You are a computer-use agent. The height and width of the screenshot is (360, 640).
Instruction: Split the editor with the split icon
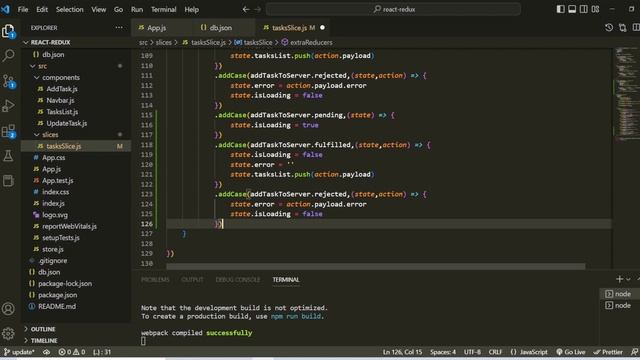point(636,27)
